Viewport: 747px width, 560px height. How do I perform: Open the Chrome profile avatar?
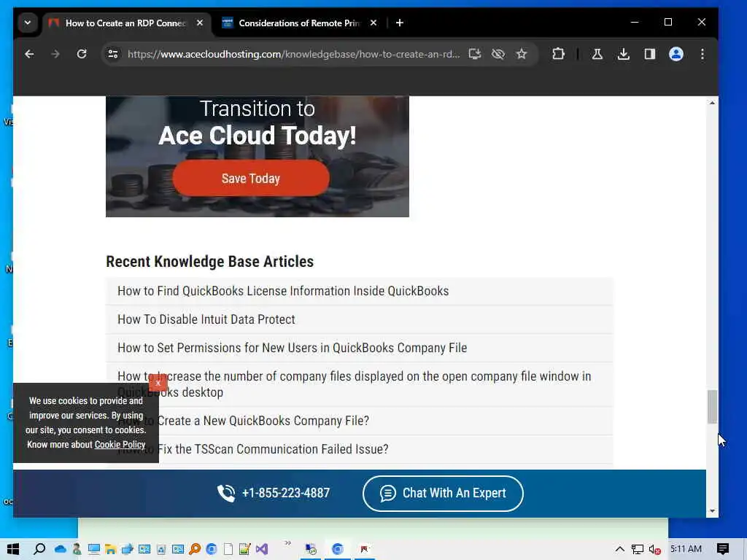click(676, 54)
